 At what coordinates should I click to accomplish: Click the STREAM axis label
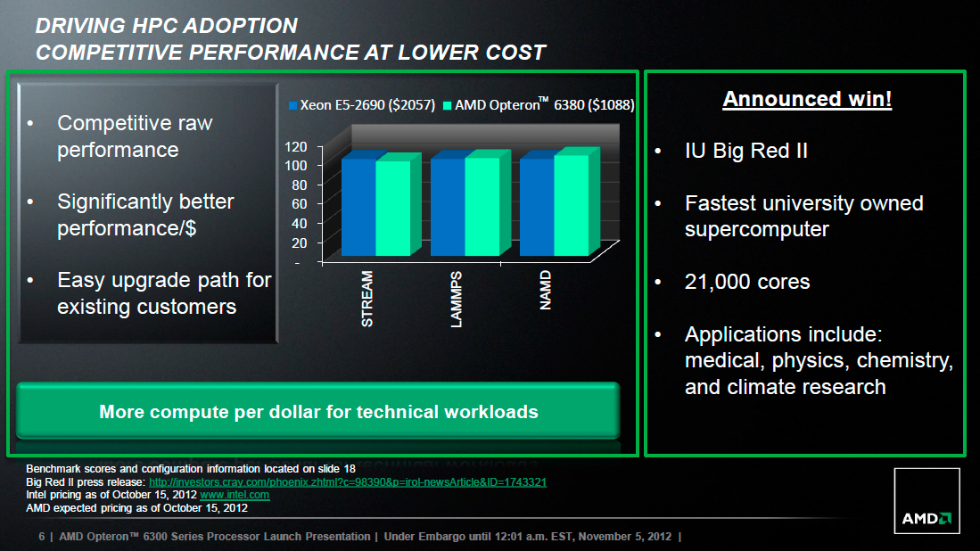coord(366,299)
